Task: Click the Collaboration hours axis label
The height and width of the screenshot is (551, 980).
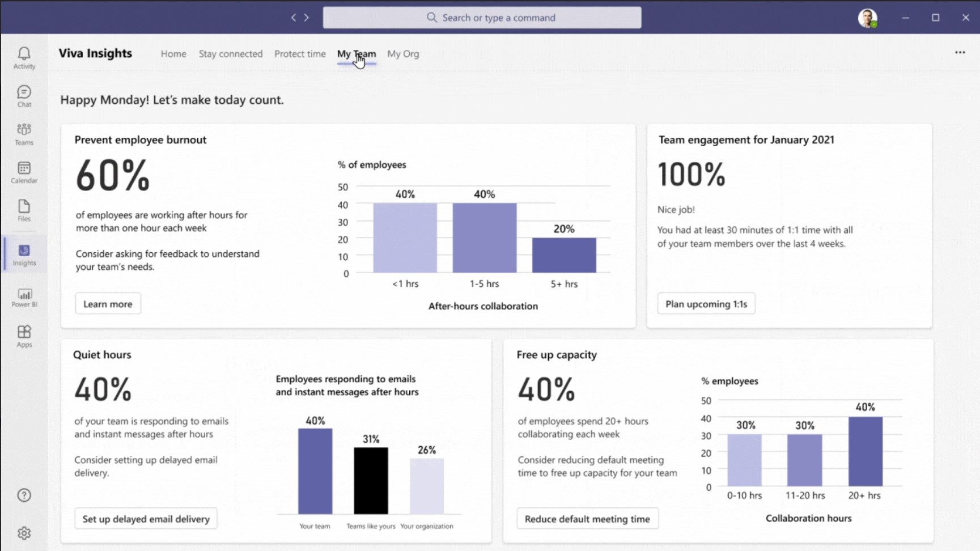Action: click(x=808, y=518)
